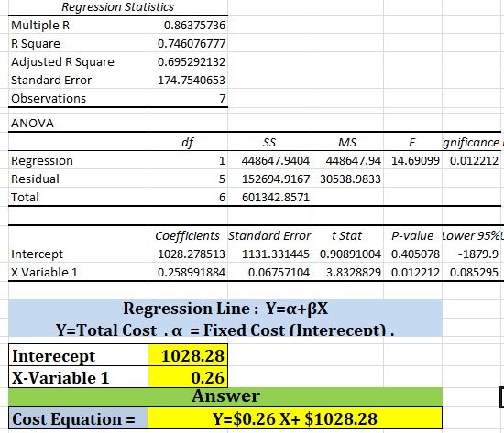Select the t Stat column header
Viewport: 504px width, 433px height.
pyautogui.click(x=347, y=235)
